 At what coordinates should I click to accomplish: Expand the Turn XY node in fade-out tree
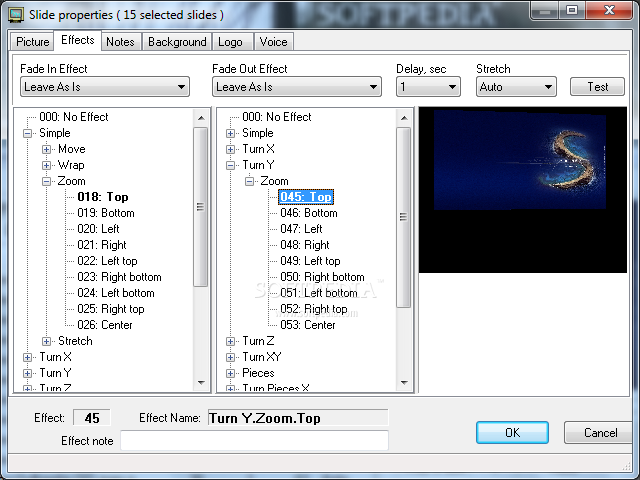pyautogui.click(x=230, y=357)
